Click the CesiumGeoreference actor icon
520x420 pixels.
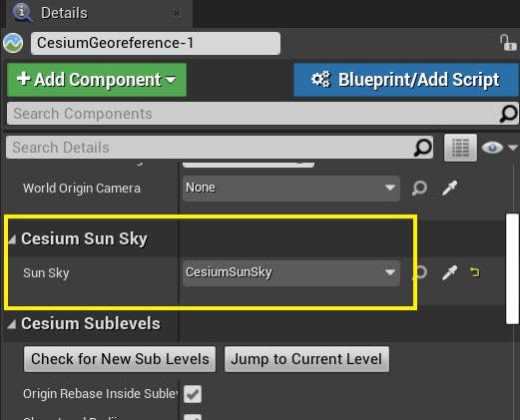[13, 43]
